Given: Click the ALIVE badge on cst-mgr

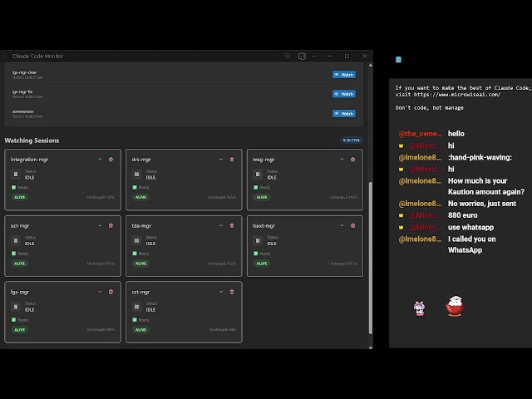Looking at the screenshot, I should pyautogui.click(x=140, y=330).
